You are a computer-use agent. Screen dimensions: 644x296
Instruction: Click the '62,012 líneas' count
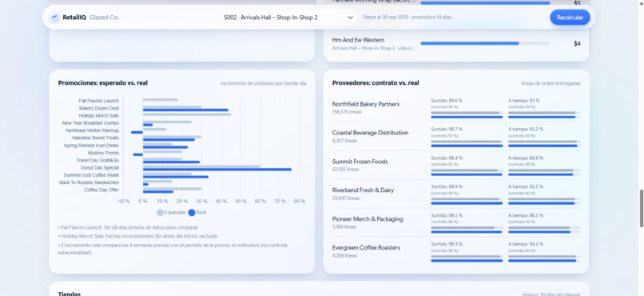(x=346, y=170)
